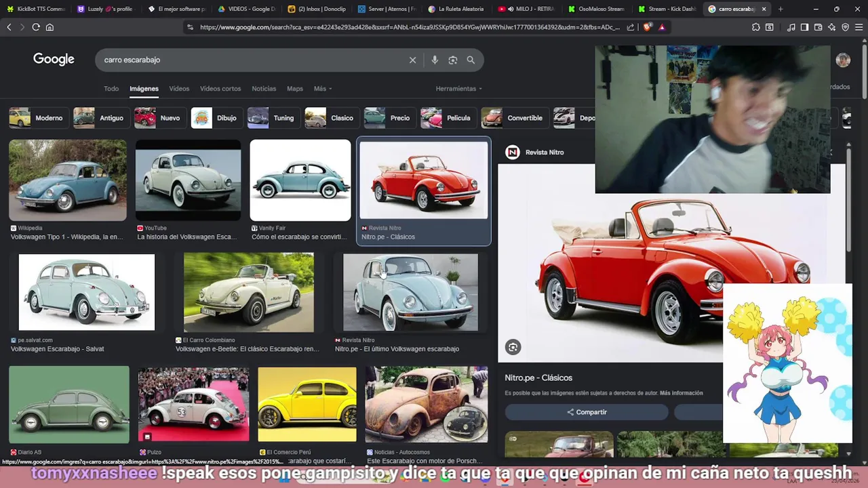Open the Brave Rewards triangle icon
868x488 pixels.
[x=662, y=27]
